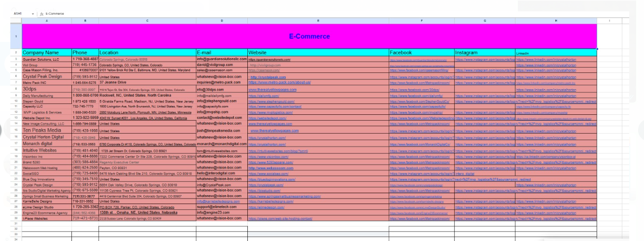The height and width of the screenshot is (241, 644).
Task: Select the Website header cell
Action: (x=318, y=52)
